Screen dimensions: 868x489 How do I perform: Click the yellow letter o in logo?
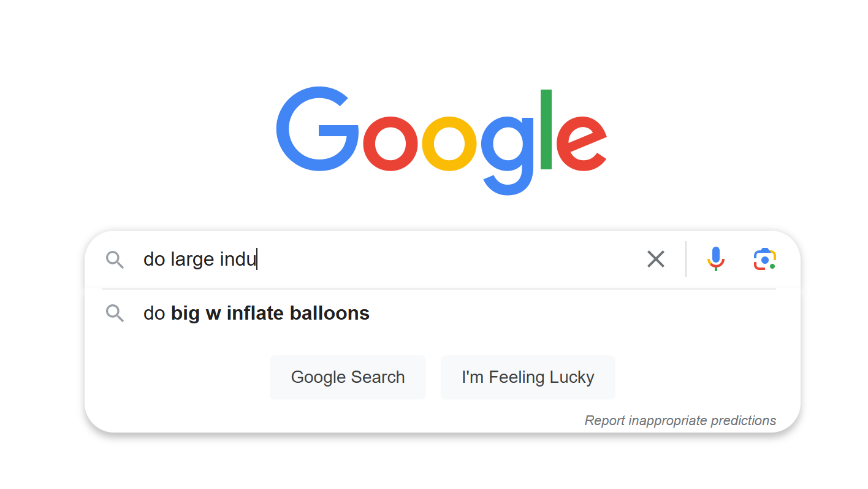pyautogui.click(x=449, y=144)
